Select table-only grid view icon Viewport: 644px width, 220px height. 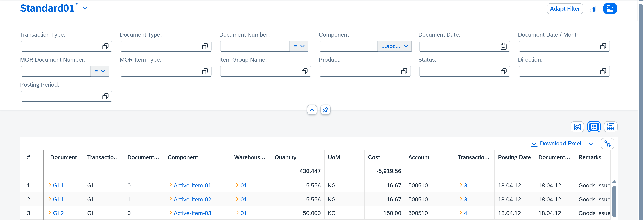(x=594, y=127)
